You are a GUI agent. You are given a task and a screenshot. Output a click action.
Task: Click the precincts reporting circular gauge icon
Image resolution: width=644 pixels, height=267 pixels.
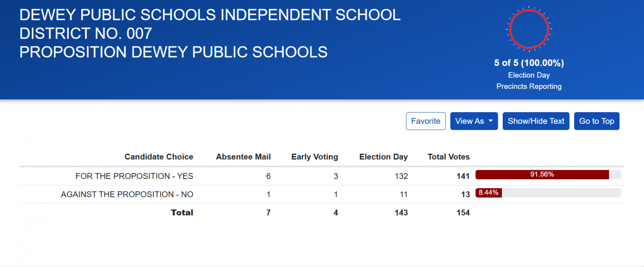tap(529, 29)
